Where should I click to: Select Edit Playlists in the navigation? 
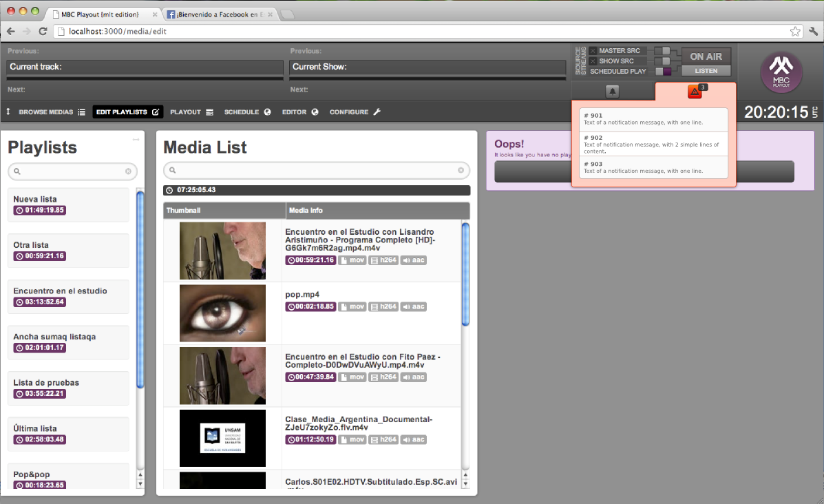point(128,112)
